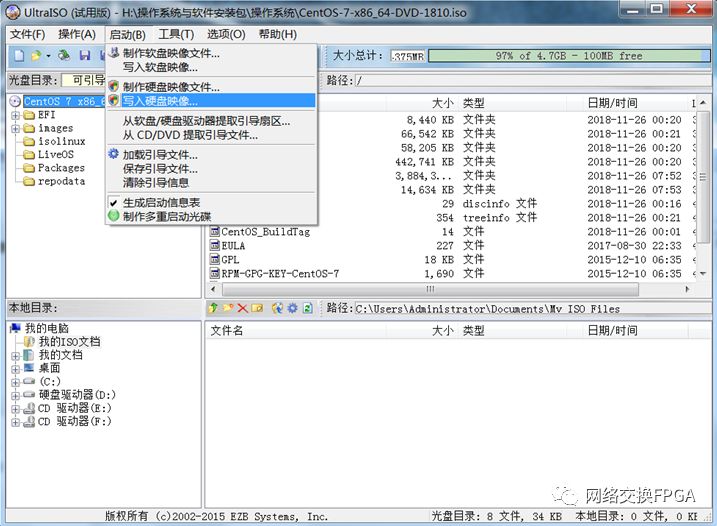The image size is (717, 526).
Task: Click the 可引导 boot type button
Action: [x=84, y=80]
